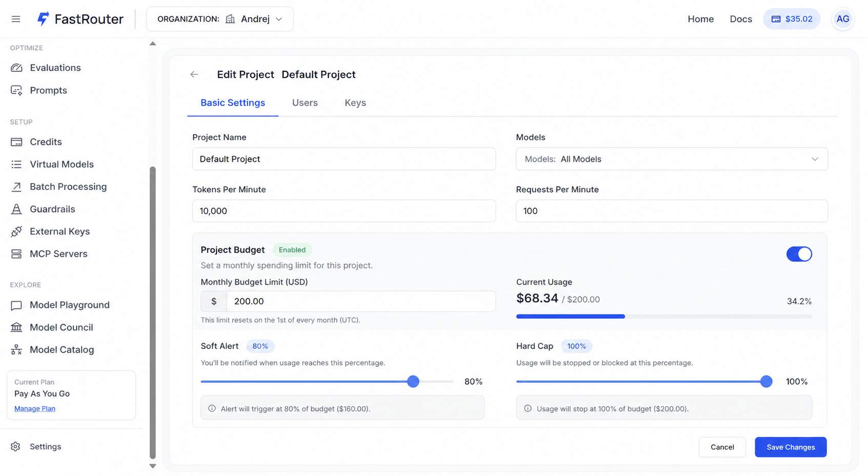Open the MCP Servers icon

[16, 254]
